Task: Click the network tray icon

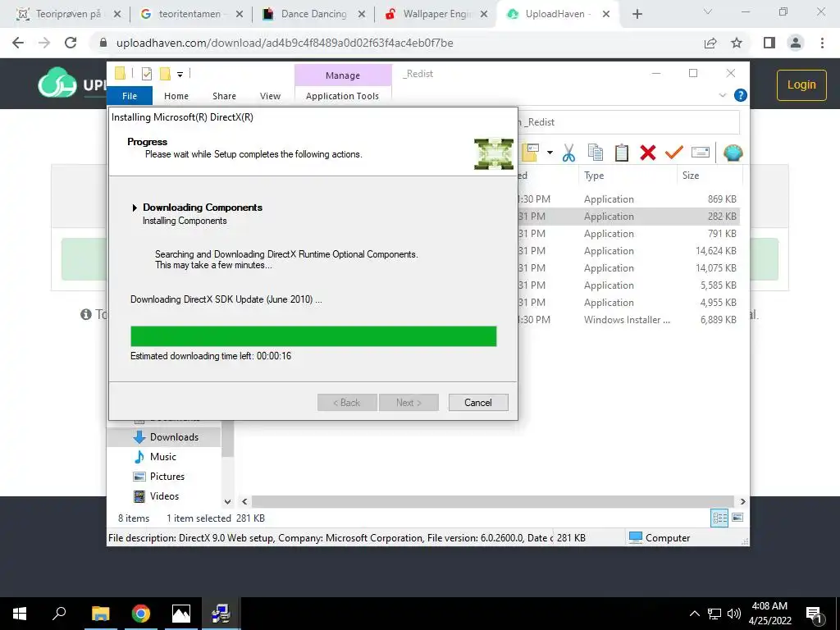Action: coord(714,614)
